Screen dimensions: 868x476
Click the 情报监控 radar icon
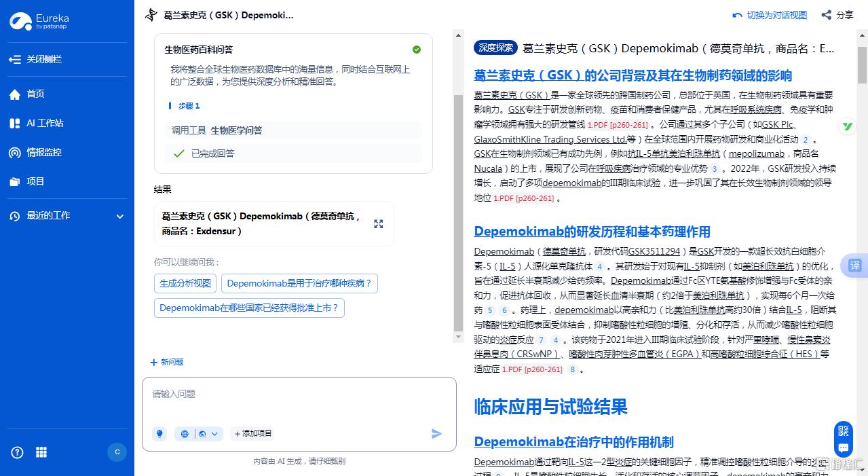(15, 153)
